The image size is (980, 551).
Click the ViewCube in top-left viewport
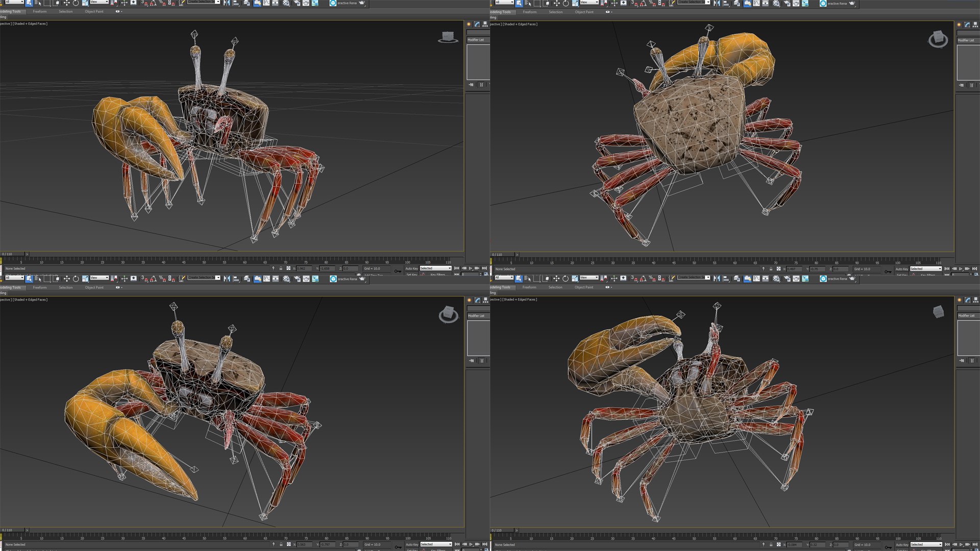click(x=448, y=37)
